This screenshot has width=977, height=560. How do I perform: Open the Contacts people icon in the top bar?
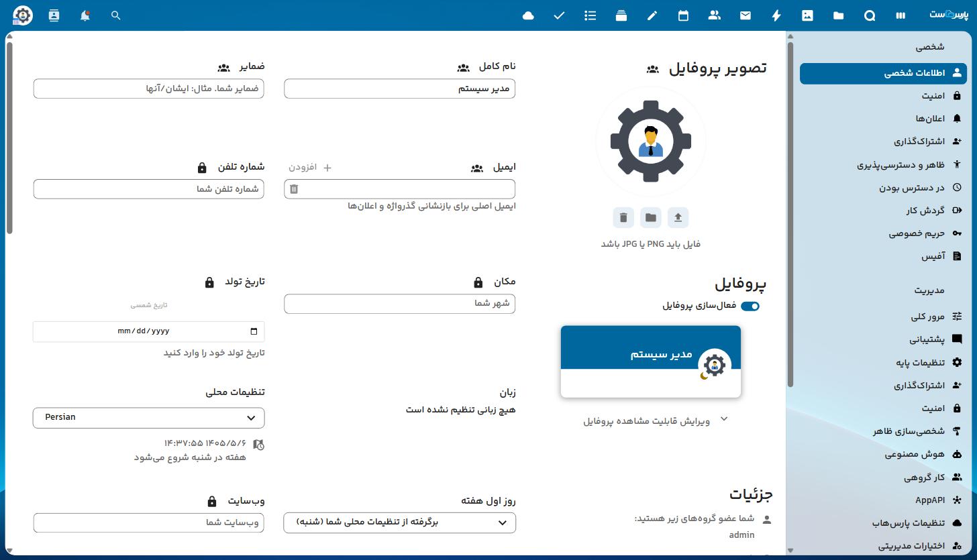tap(715, 15)
